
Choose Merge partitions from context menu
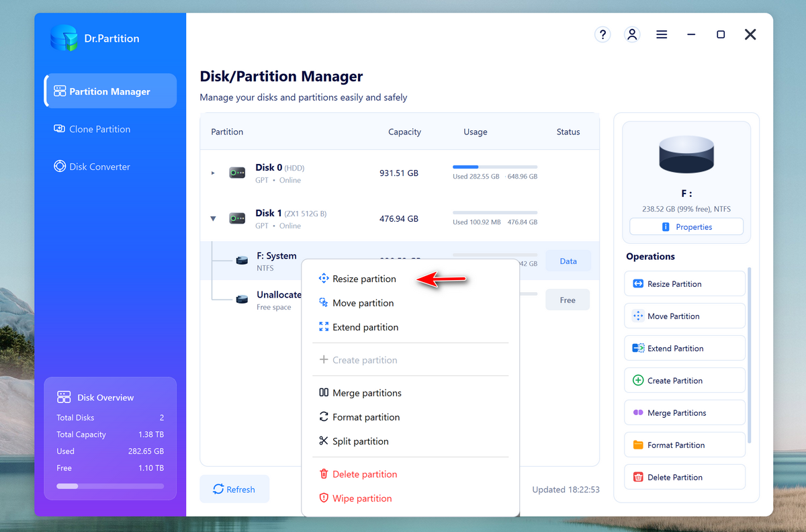tap(410, 393)
